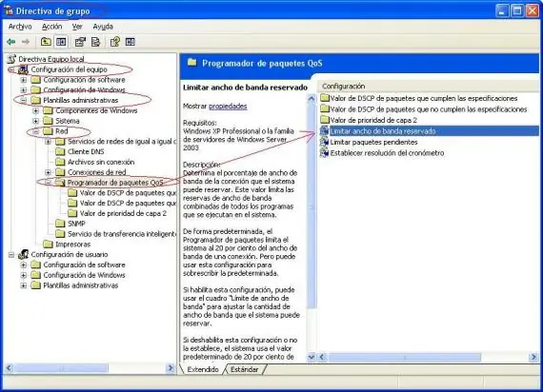Open the Acción menu

52,27
